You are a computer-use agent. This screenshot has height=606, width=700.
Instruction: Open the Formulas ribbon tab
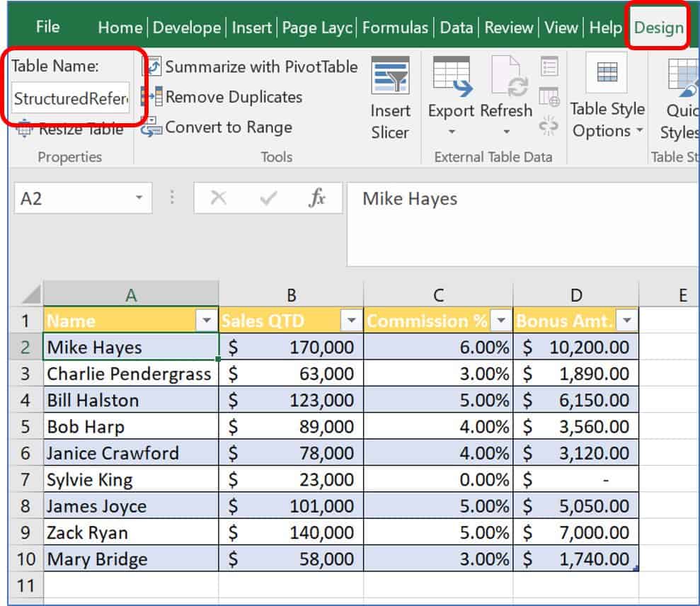(395, 28)
